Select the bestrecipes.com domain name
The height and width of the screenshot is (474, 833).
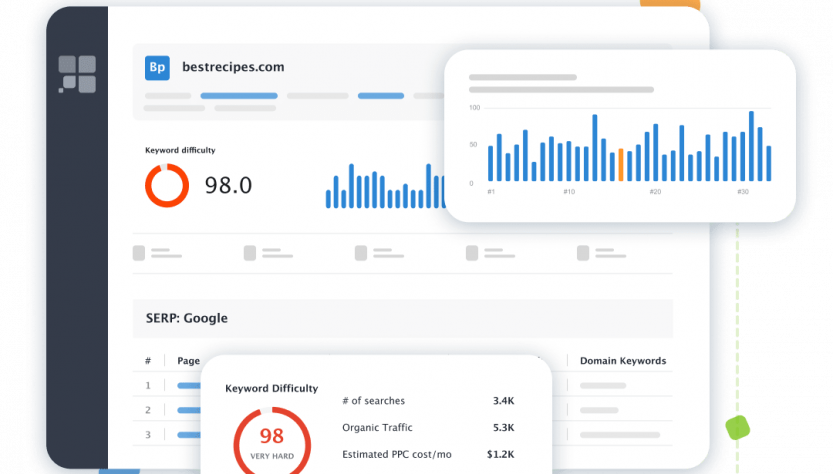(x=233, y=67)
